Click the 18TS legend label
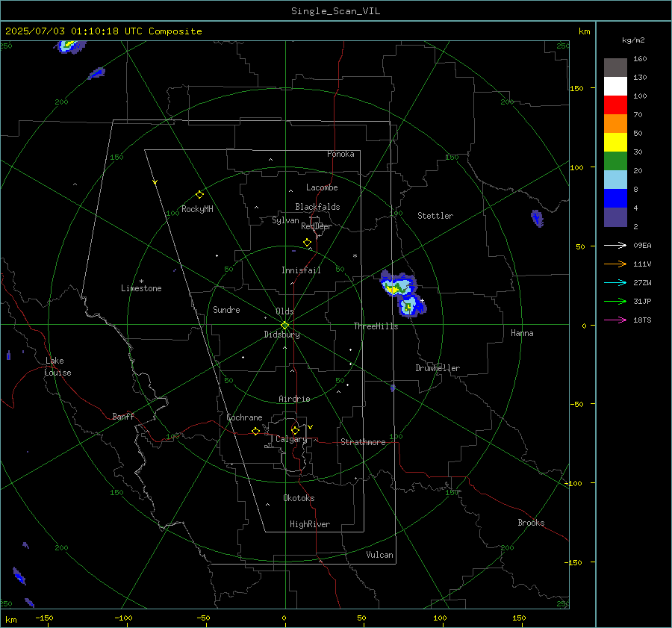 point(642,320)
